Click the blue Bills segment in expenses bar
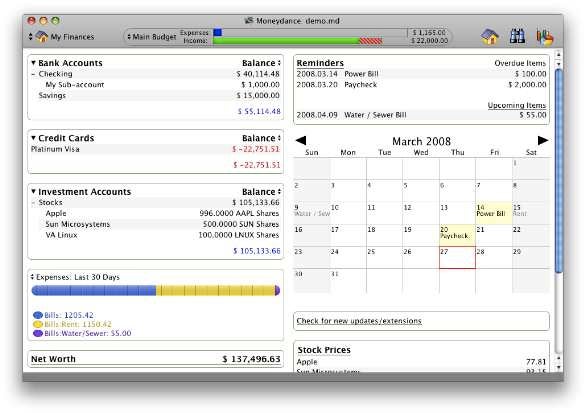 [x=94, y=290]
